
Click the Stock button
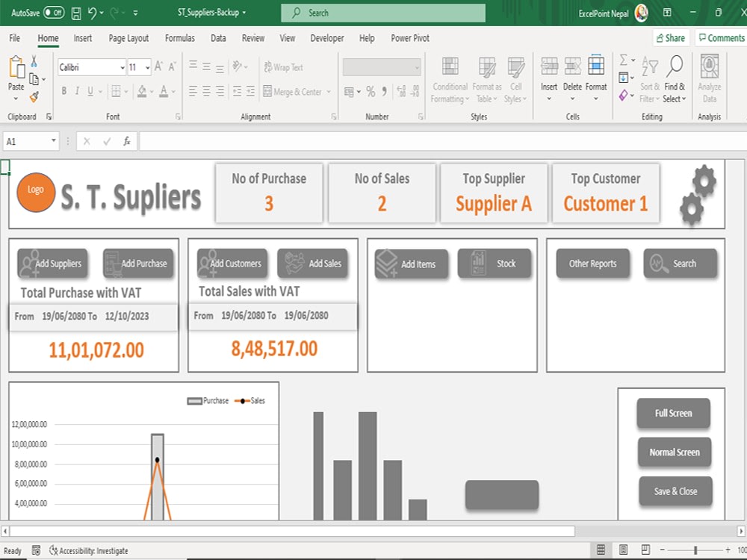(x=495, y=264)
